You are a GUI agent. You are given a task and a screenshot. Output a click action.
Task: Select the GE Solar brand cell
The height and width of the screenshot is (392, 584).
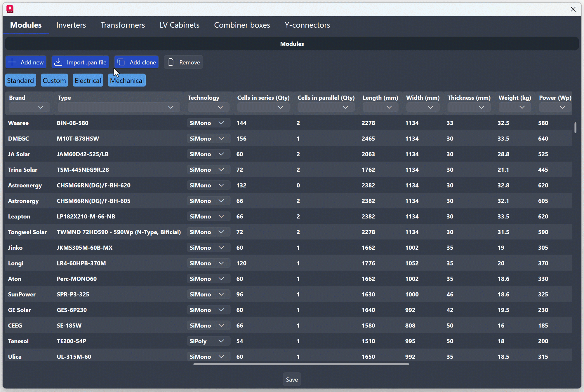[19, 310]
